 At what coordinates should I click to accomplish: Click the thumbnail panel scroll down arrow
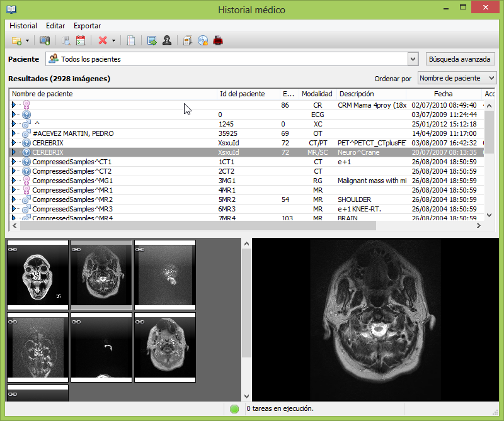[x=246, y=396]
